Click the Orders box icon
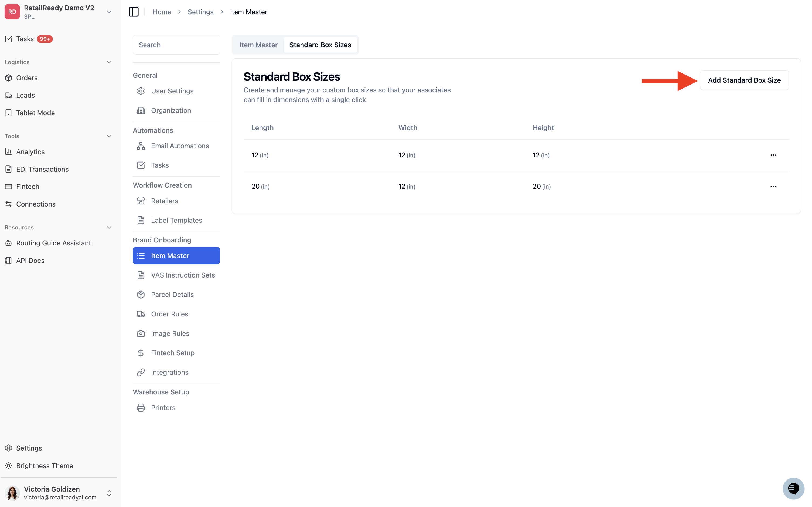The width and height of the screenshot is (812, 507). 9,78
